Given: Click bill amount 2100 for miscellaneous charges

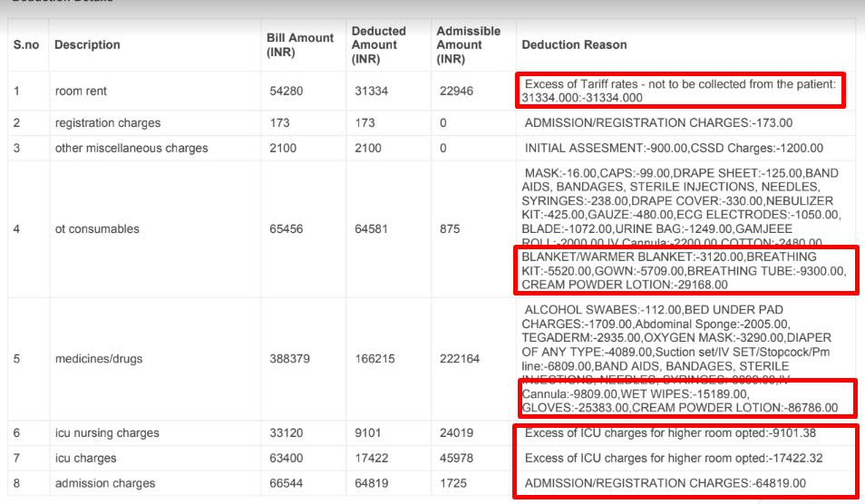Looking at the screenshot, I should point(283,149).
